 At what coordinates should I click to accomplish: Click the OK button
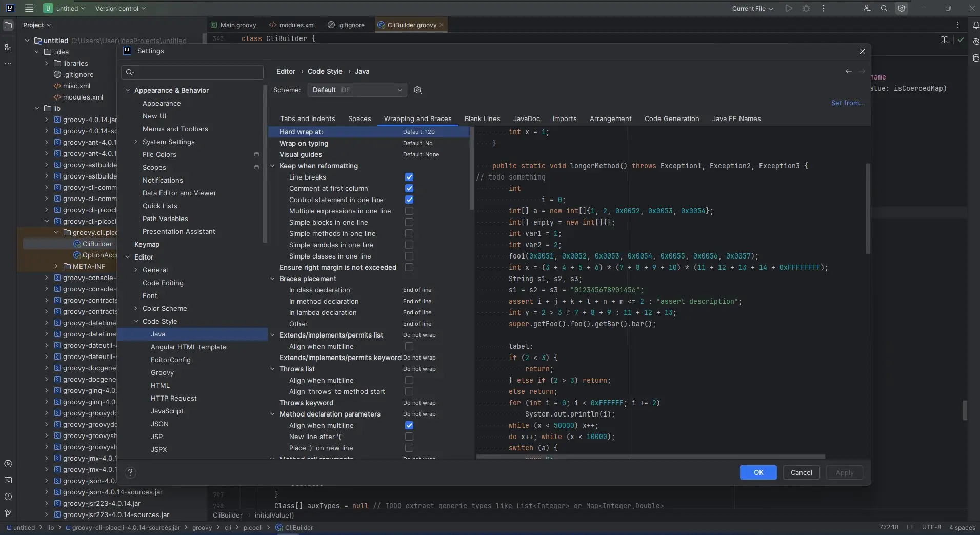pyautogui.click(x=758, y=472)
